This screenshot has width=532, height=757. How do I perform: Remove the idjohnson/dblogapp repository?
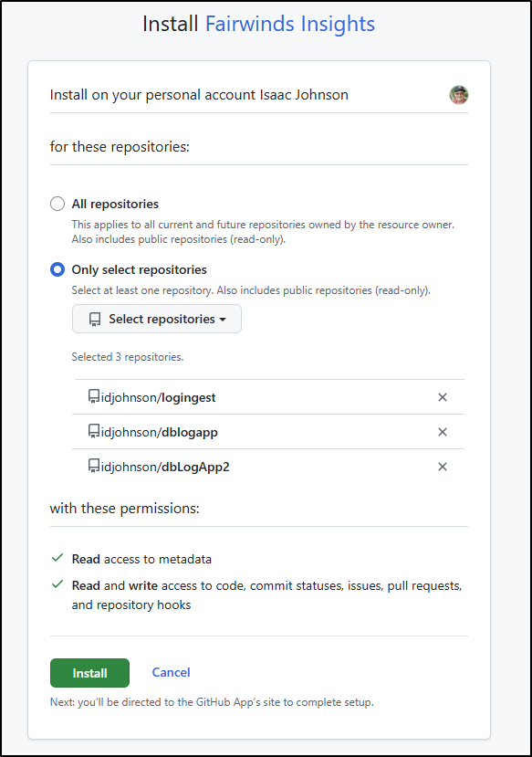(x=443, y=432)
